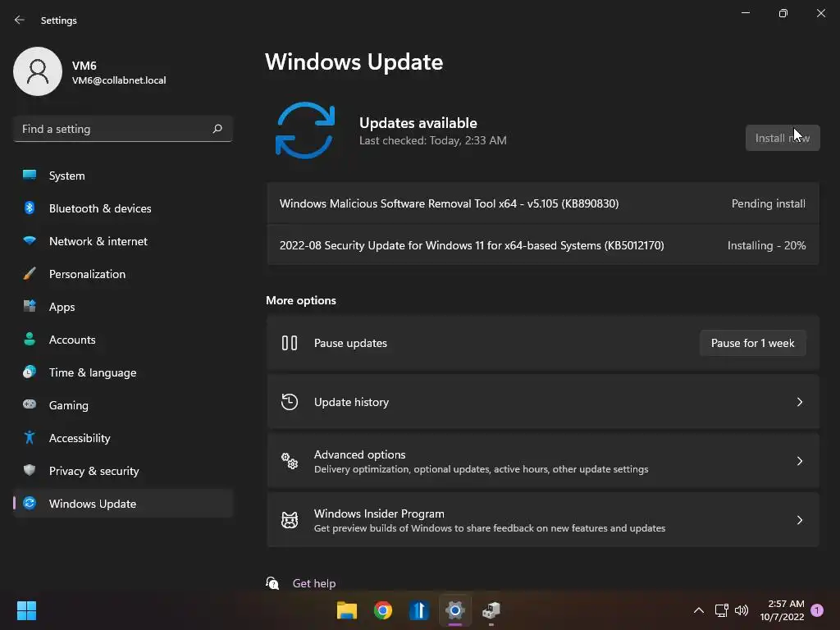Click the large blue update refresh icon
Screen dimensions: 840x630
(305, 130)
